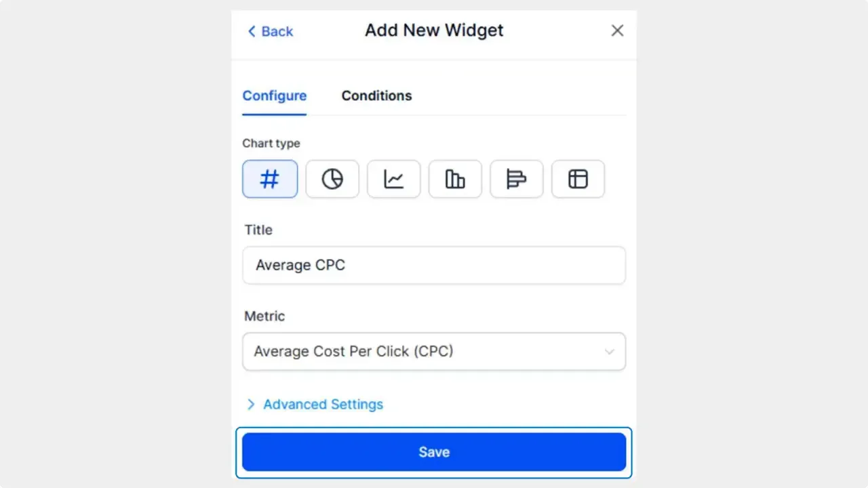Open the Configure tab

tap(274, 96)
